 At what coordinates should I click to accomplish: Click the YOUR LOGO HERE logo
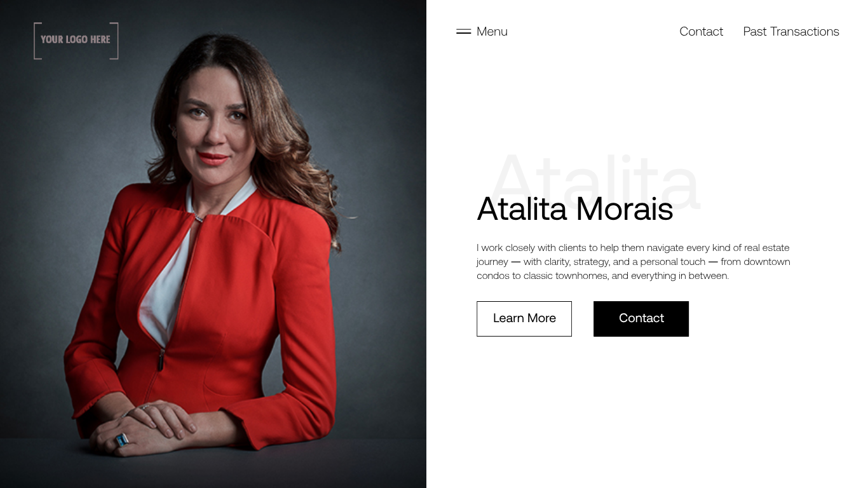tap(76, 41)
